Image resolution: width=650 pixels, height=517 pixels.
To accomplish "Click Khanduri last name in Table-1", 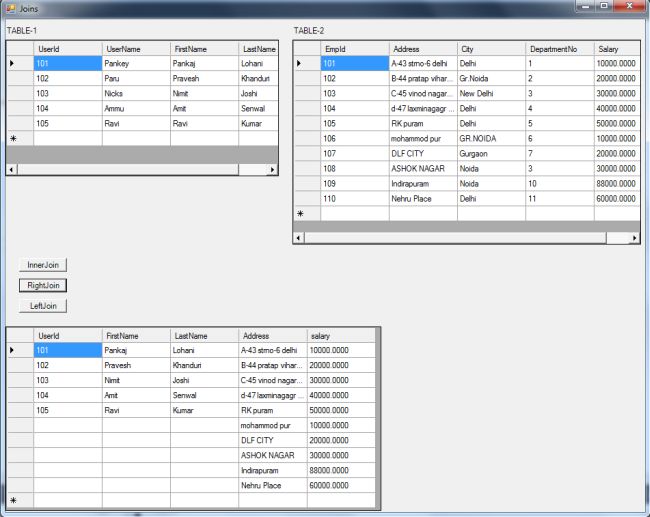I will click(x=258, y=78).
